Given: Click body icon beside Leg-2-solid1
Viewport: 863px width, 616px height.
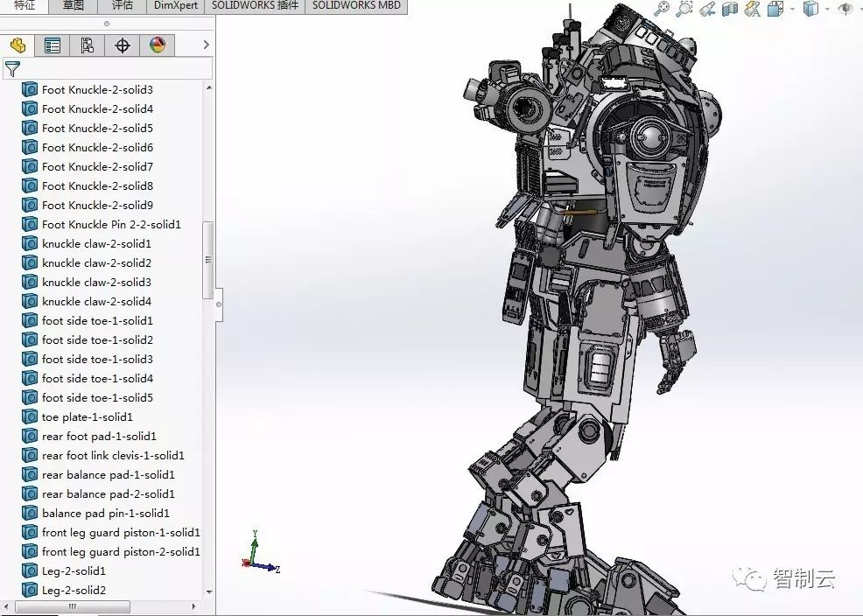Looking at the screenshot, I should tap(30, 570).
